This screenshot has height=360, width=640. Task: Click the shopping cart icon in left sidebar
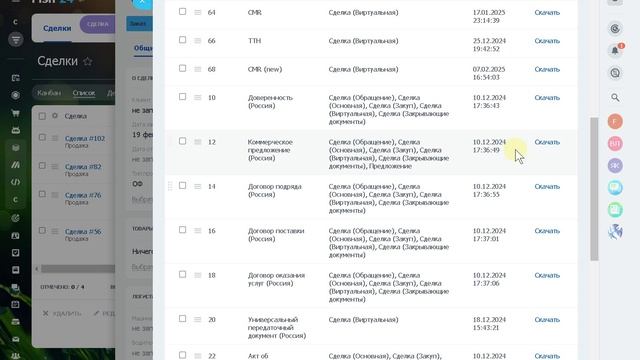point(16,113)
